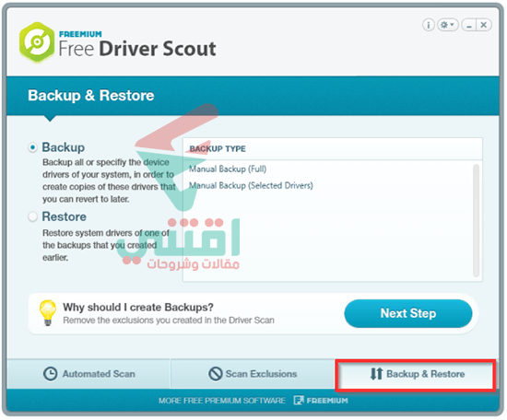This screenshot has height=420, width=507.
Task: Click the Next Step button
Action: pyautogui.click(x=408, y=313)
